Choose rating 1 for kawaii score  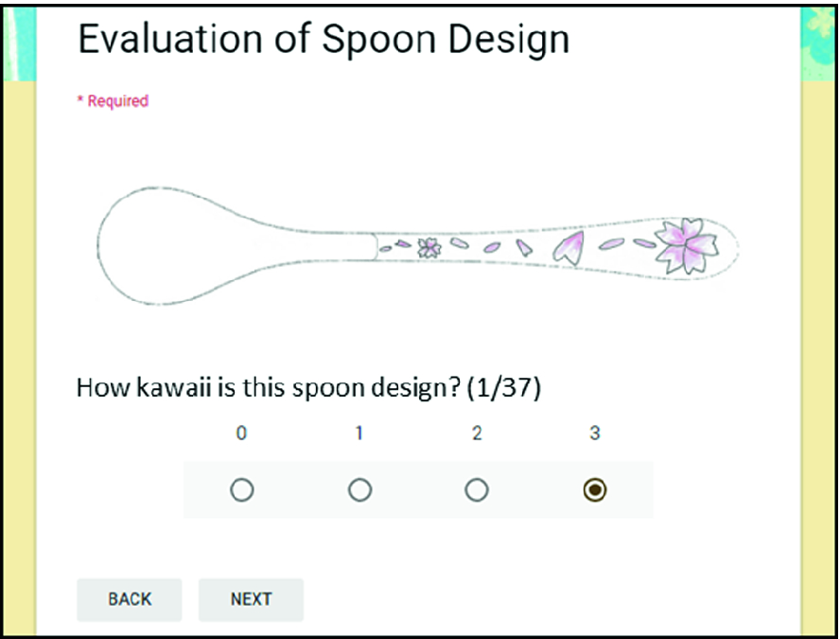coord(359,490)
